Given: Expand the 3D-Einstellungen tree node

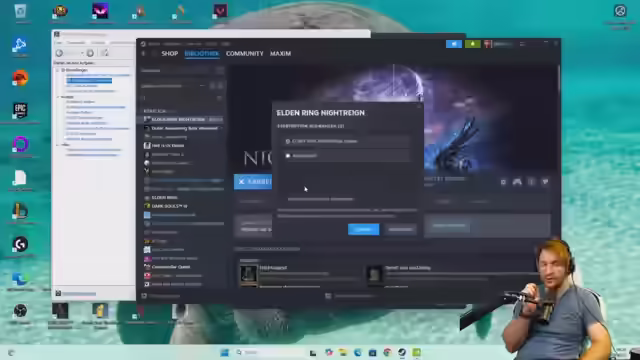Looking at the screenshot, I should click(x=58, y=70).
